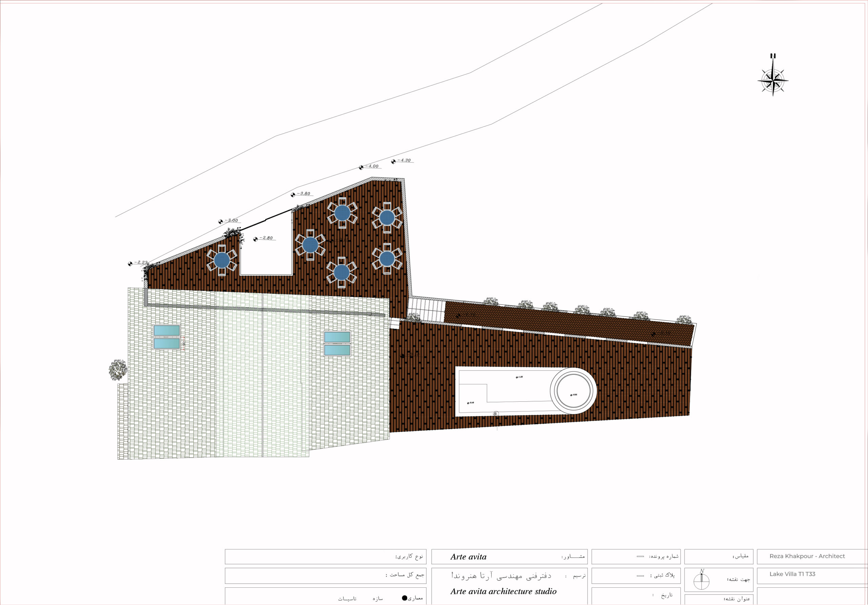
Task: Click Arte avita architecture studio text
Action: click(503, 591)
